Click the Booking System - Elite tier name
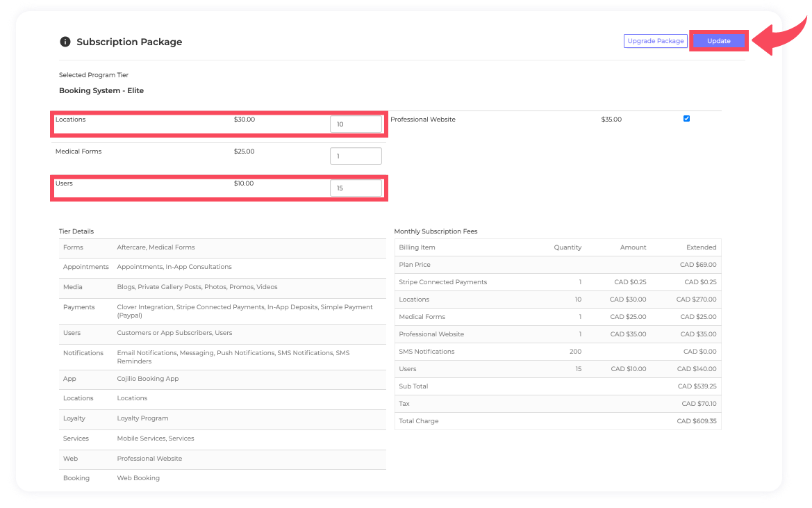This screenshot has width=812, height=508. point(101,91)
